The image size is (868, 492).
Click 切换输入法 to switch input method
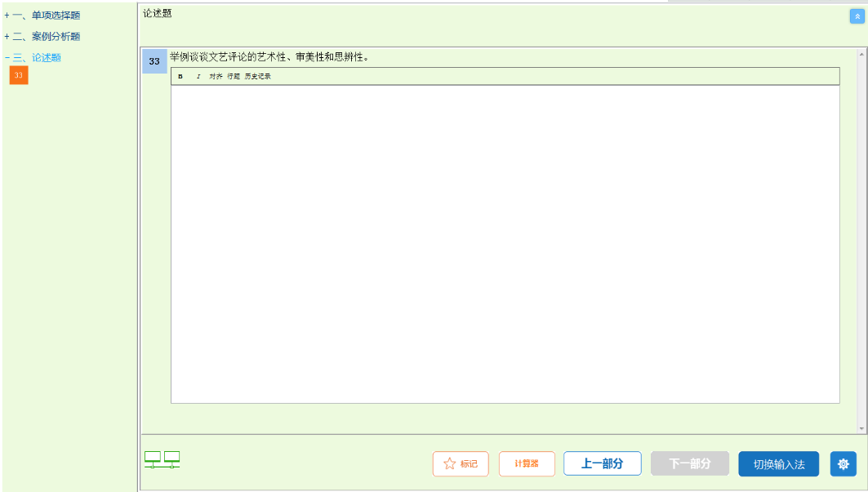pos(778,464)
